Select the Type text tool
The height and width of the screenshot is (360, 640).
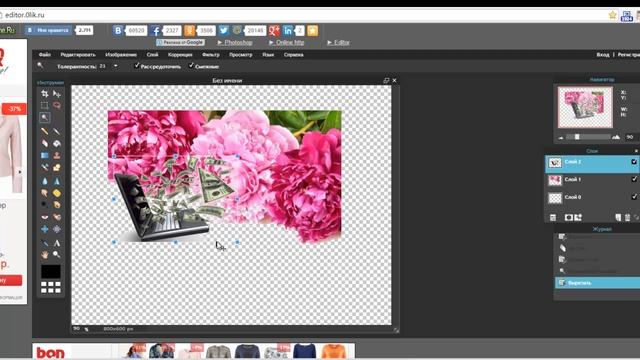[57, 243]
